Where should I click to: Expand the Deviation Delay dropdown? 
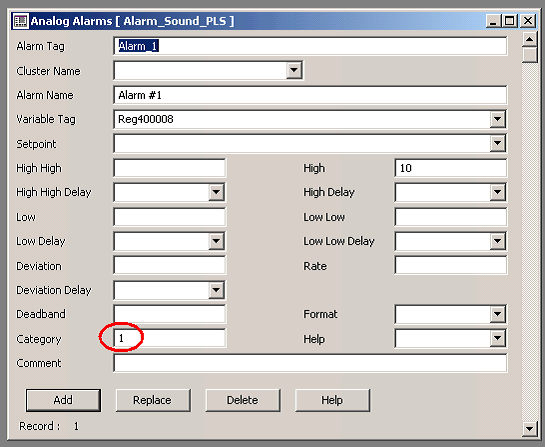(x=216, y=290)
